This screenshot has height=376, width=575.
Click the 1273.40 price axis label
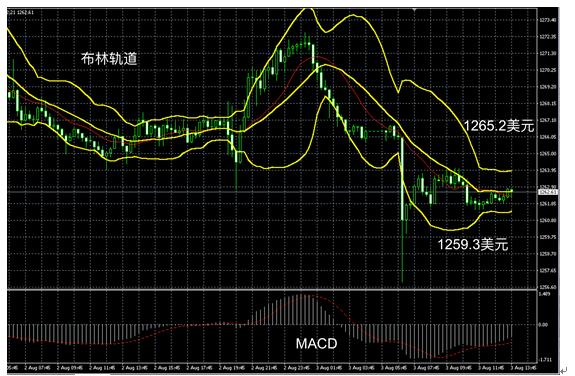point(547,20)
